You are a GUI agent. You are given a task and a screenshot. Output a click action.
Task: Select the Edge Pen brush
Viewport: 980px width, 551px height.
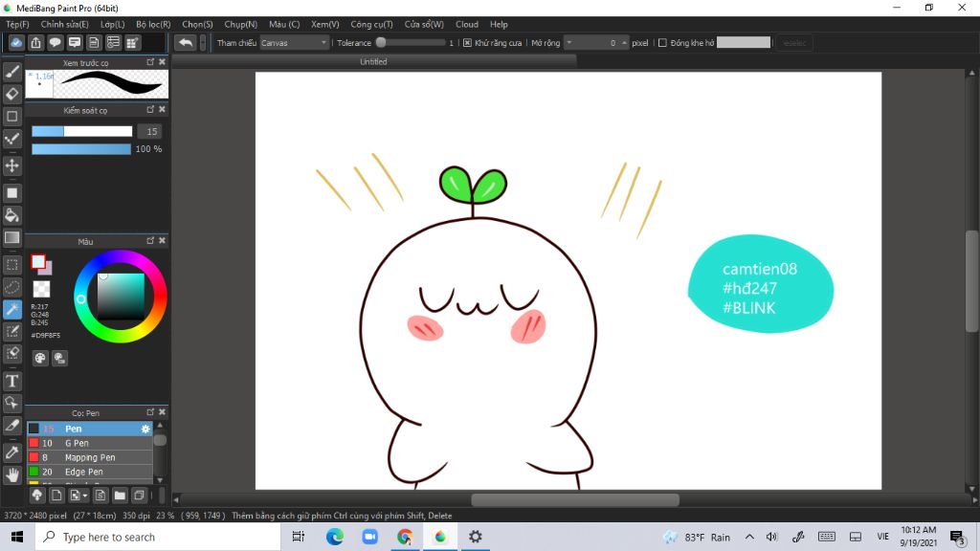(x=89, y=472)
